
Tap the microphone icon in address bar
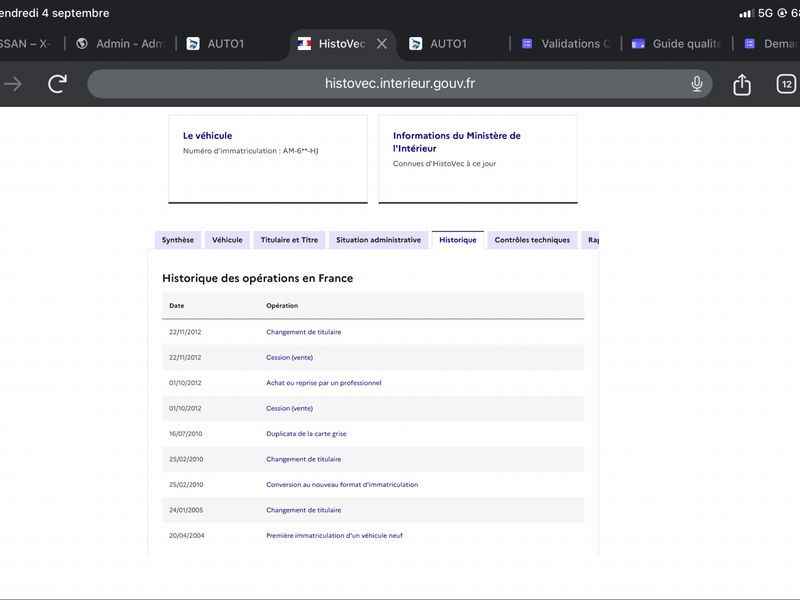point(696,84)
